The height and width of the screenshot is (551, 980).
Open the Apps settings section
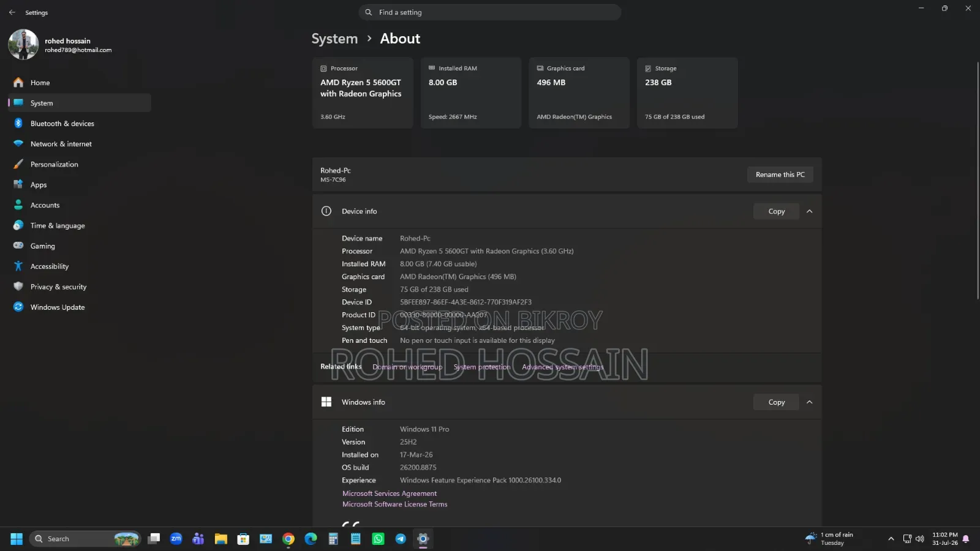tap(80, 185)
